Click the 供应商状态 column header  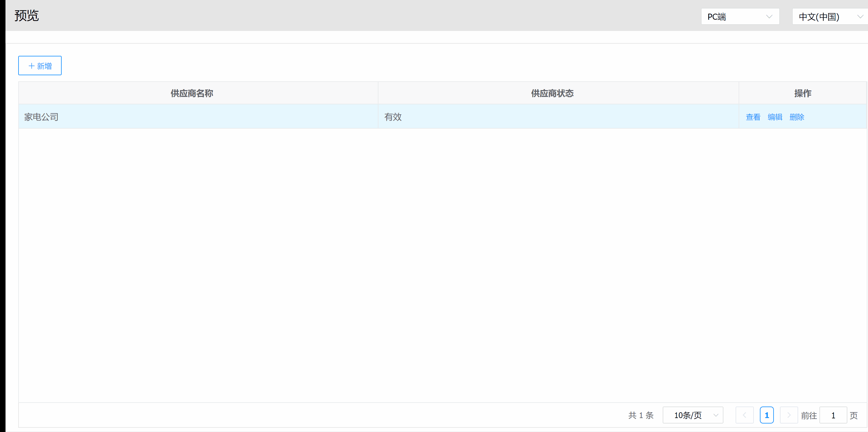pos(552,93)
